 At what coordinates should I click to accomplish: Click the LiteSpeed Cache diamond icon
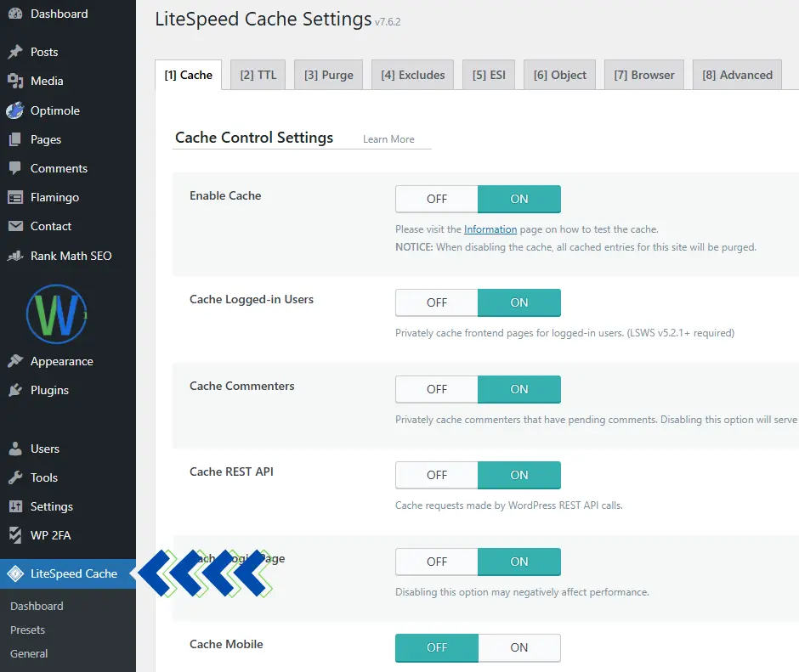[15, 573]
